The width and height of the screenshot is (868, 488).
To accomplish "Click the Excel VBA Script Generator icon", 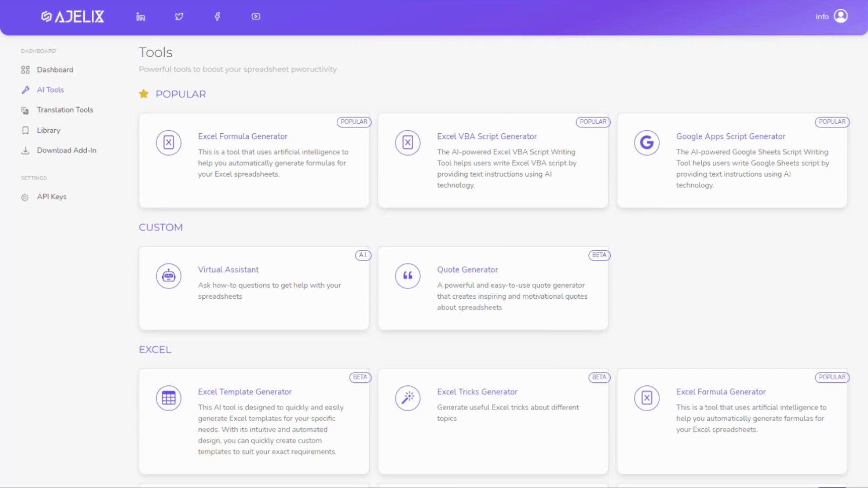I will pyautogui.click(x=408, y=143).
